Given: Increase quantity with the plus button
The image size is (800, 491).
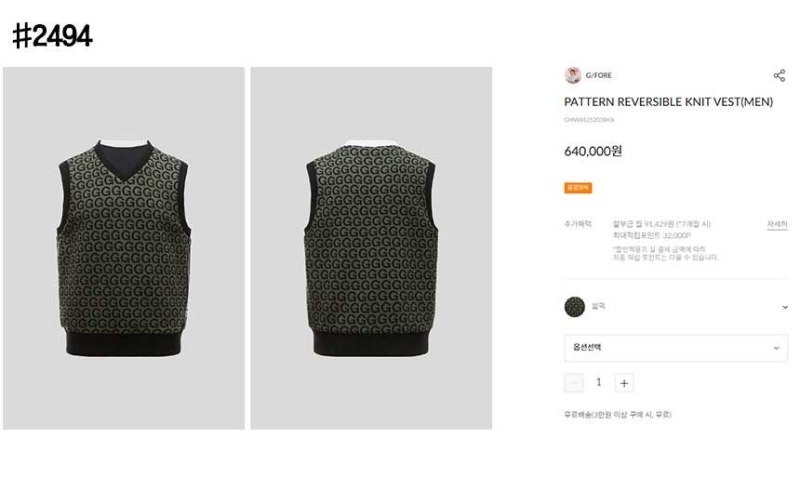Looking at the screenshot, I should coord(624,383).
